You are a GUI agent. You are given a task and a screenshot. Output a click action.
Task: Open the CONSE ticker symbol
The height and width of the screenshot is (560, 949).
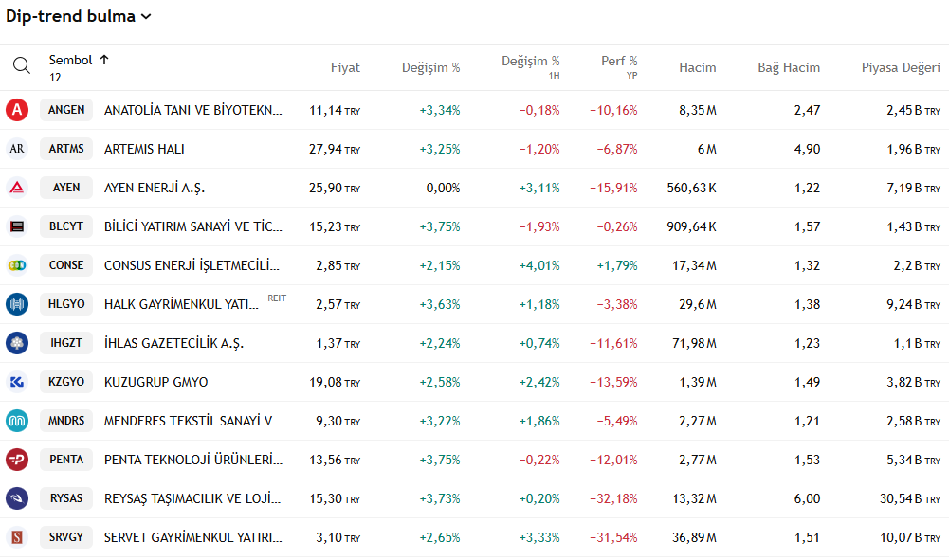coord(66,265)
